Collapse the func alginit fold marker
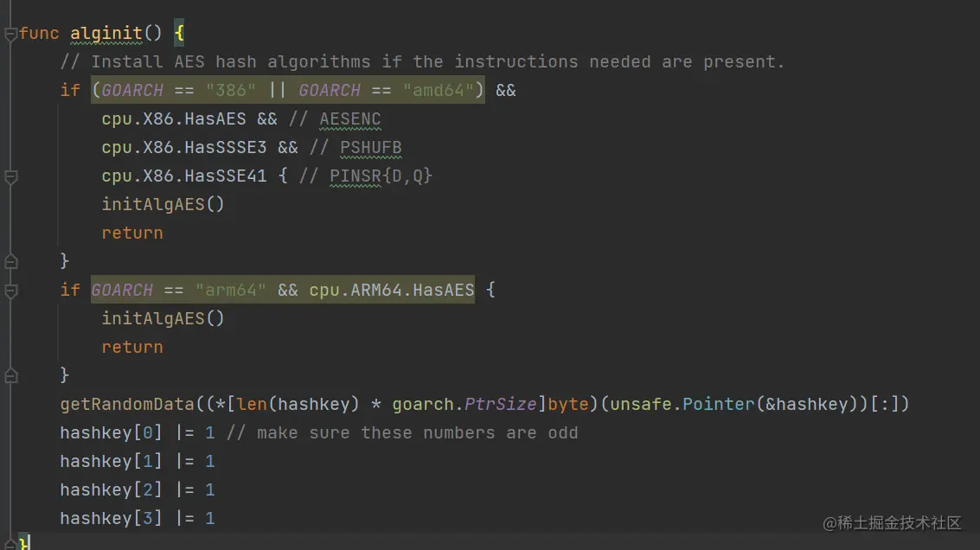980x550 pixels. pyautogui.click(x=10, y=35)
